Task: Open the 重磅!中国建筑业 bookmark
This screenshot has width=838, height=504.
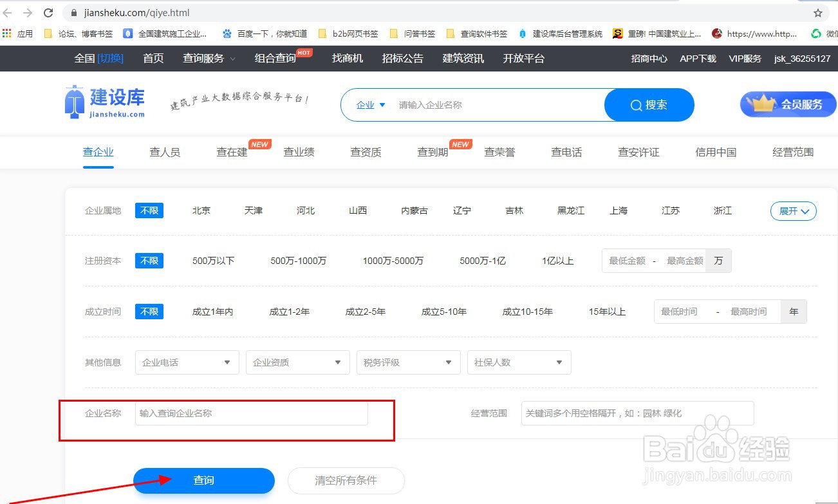Action: [x=657, y=33]
